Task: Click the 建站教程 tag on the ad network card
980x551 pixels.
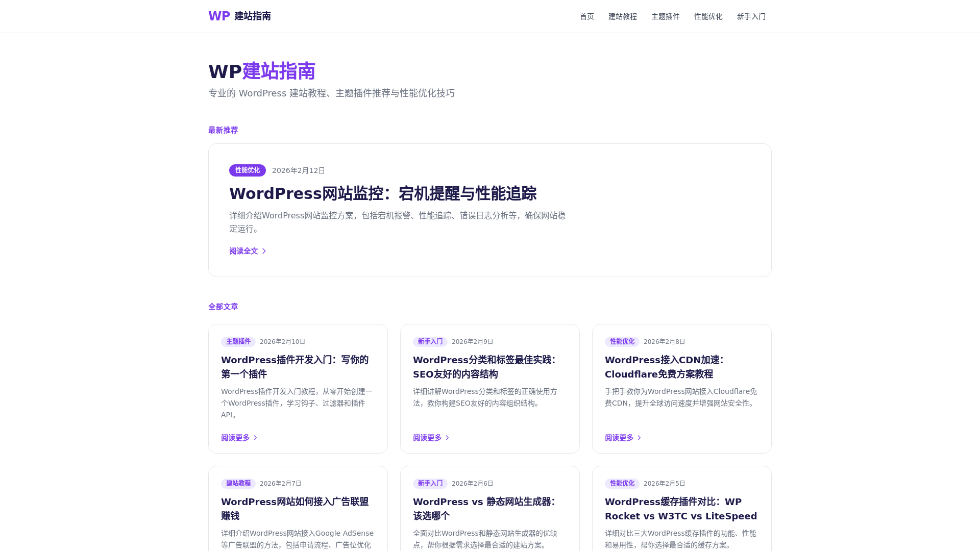Action: [x=238, y=483]
